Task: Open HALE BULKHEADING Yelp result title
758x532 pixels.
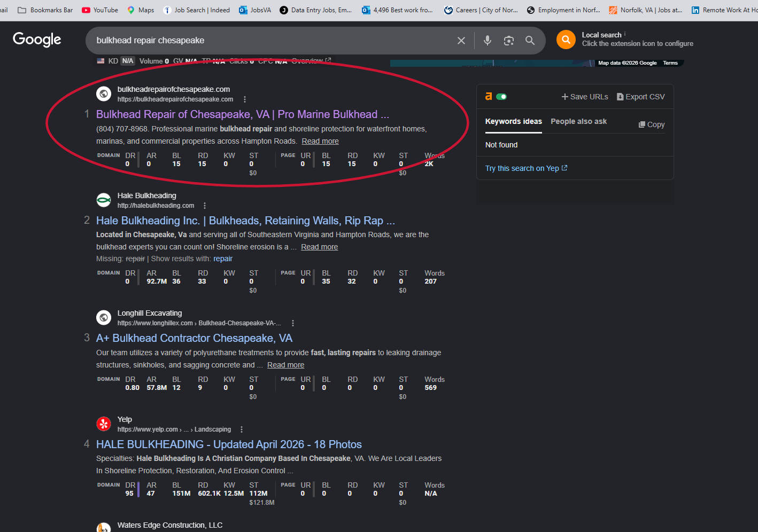Action: (229, 444)
